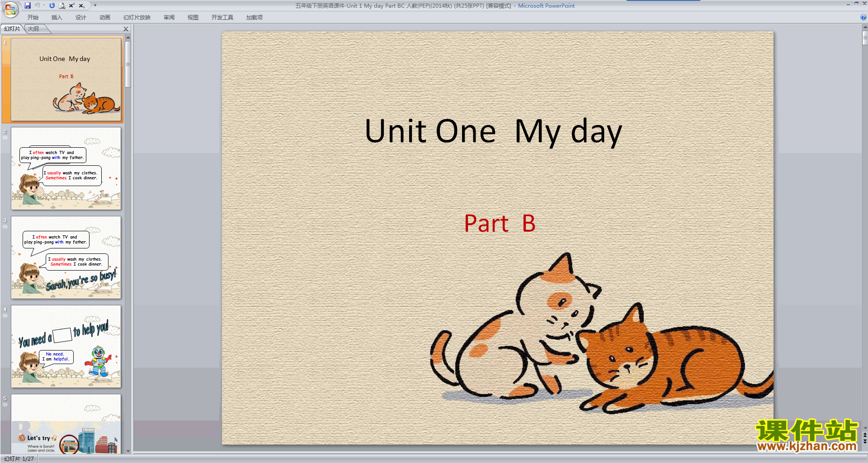
Task: Open the 设计 ribbon tab
Action: pos(80,18)
